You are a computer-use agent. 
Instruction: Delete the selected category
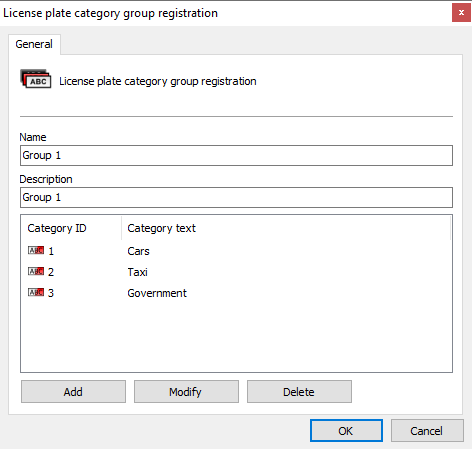coord(299,392)
